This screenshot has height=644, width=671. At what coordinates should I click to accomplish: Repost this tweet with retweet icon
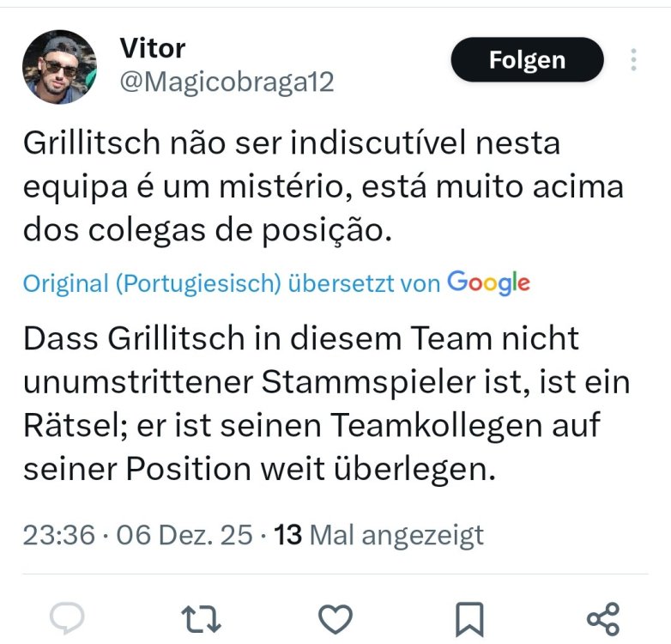click(x=201, y=619)
